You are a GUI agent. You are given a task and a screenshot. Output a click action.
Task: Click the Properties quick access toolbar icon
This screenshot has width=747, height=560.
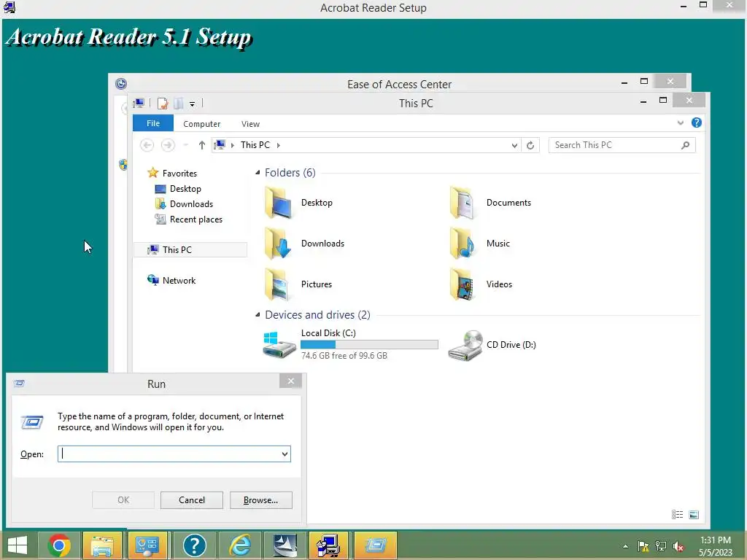click(x=163, y=104)
